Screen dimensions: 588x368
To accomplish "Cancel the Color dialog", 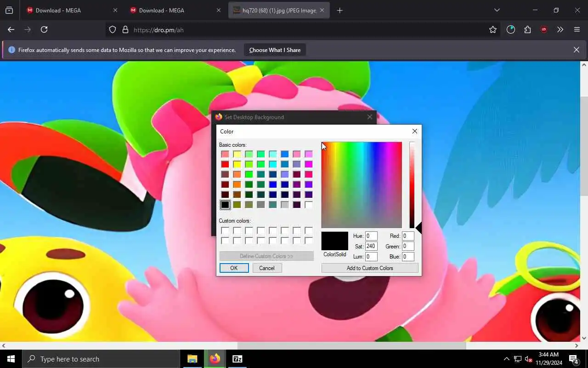I will [x=267, y=268].
